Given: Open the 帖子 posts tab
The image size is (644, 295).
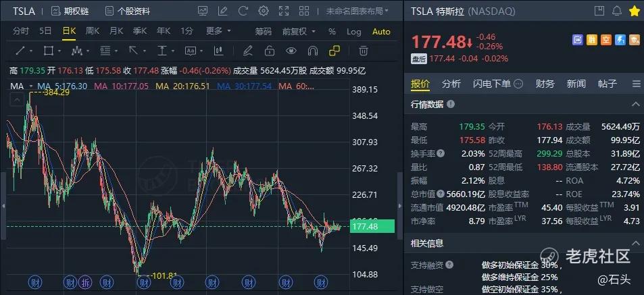Looking at the screenshot, I should coord(607,84).
